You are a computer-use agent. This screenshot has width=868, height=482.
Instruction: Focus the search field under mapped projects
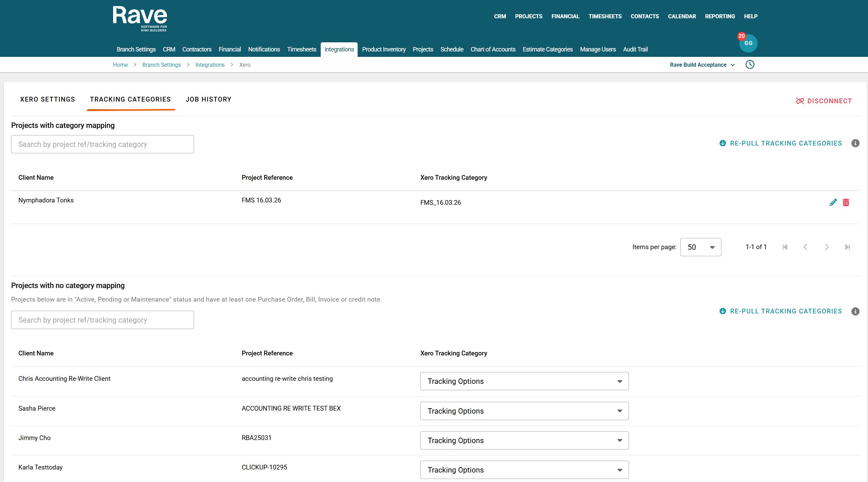[102, 144]
